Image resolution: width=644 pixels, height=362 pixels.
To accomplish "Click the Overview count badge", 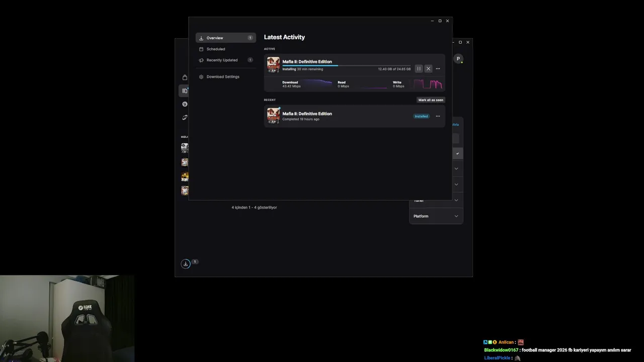I will (250, 38).
